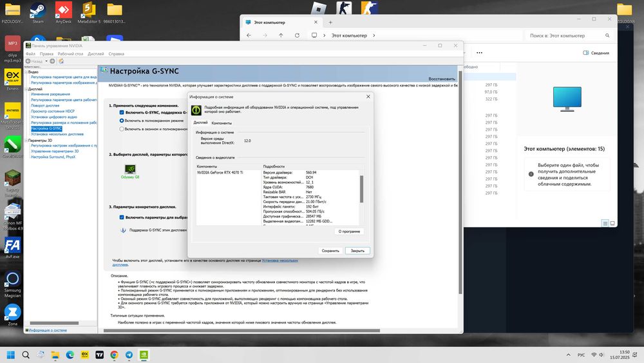Viewport: 644px width, 363px height.
Task: Open 'Управление параметрами 3D' tree item
Action: point(55,152)
